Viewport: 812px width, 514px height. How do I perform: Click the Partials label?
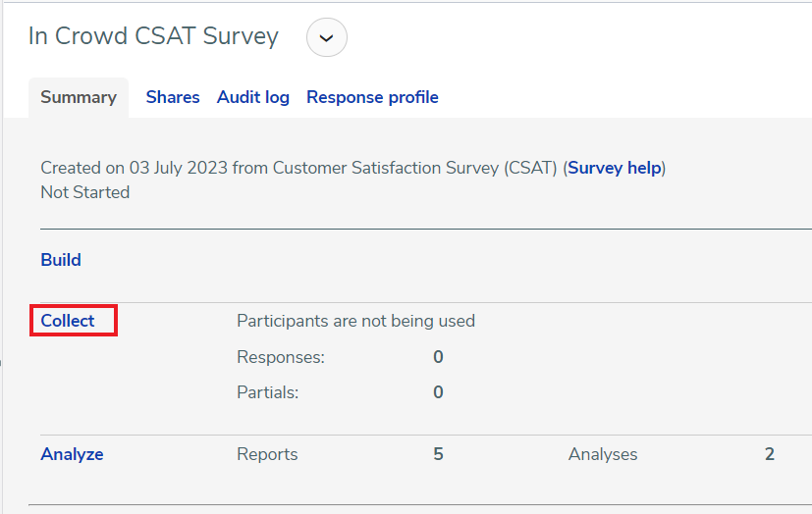[268, 392]
